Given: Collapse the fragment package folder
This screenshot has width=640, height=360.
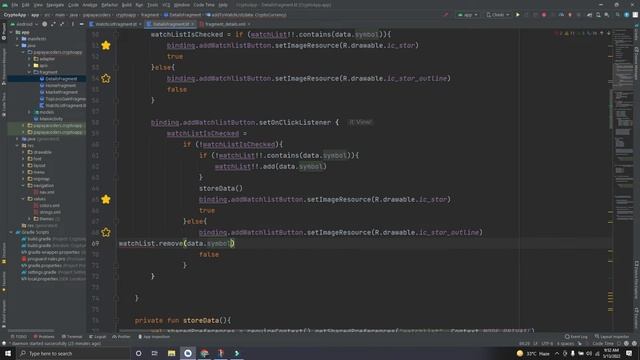Looking at the screenshot, I should tap(29, 72).
